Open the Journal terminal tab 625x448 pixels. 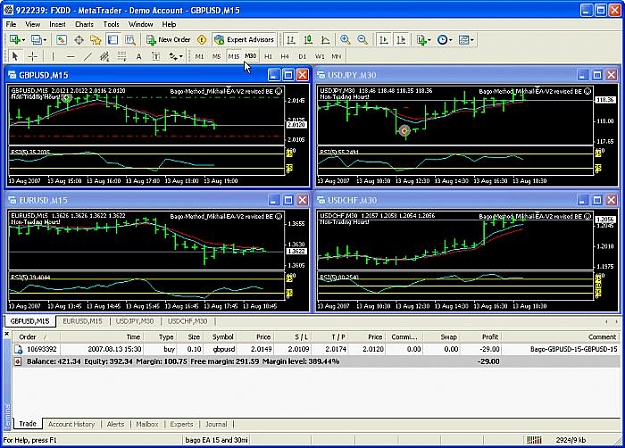(x=216, y=424)
